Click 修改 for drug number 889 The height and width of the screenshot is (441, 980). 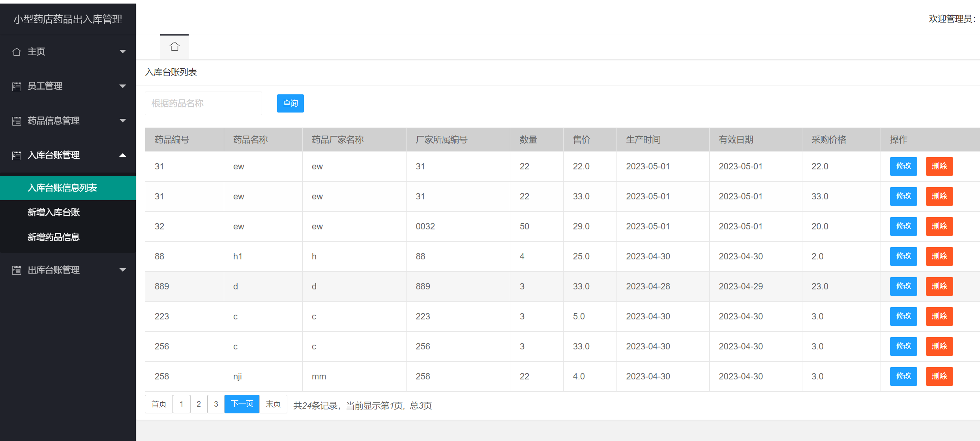coord(903,286)
